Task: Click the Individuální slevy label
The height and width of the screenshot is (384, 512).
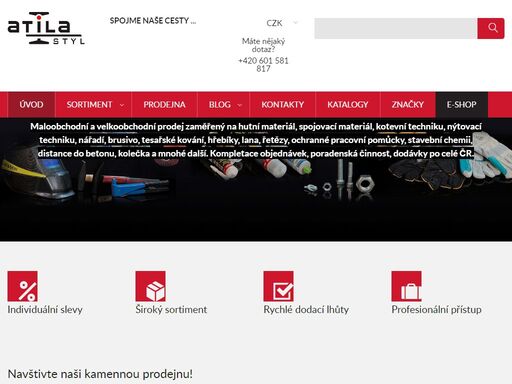Action: pos(45,310)
